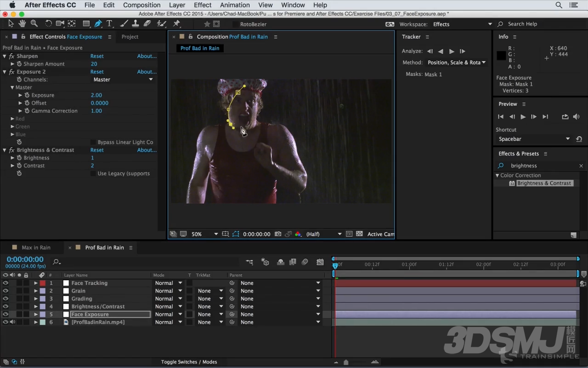Open About for Brightness & Contrast
588x368 pixels.
point(147,150)
